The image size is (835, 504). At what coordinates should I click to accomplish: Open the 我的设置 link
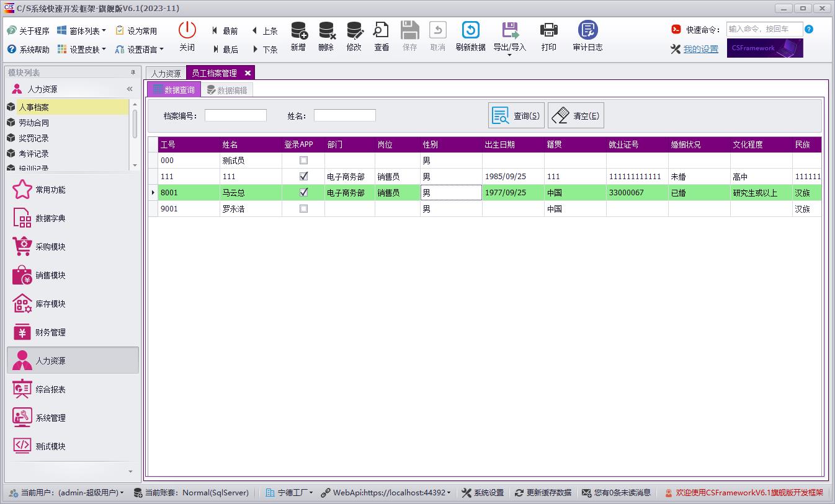pyautogui.click(x=700, y=49)
